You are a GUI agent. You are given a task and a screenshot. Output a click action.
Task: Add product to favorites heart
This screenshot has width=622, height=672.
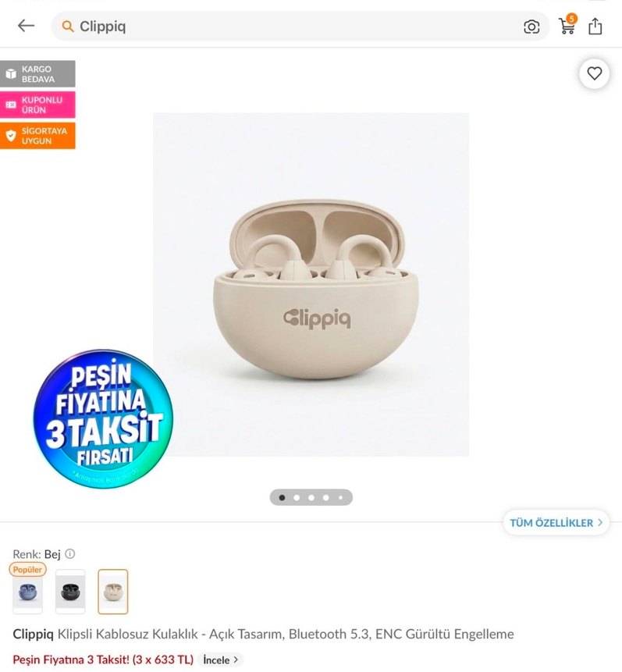pyautogui.click(x=594, y=73)
